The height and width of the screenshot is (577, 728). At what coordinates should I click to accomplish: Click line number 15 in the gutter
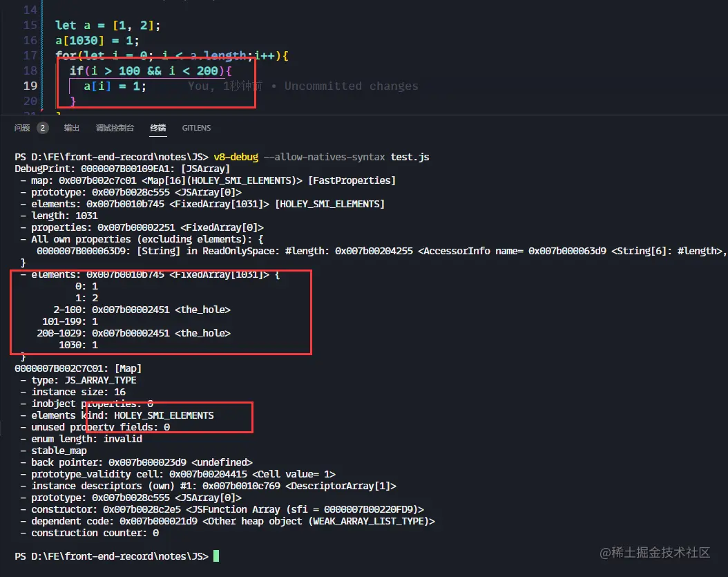pyautogui.click(x=30, y=25)
